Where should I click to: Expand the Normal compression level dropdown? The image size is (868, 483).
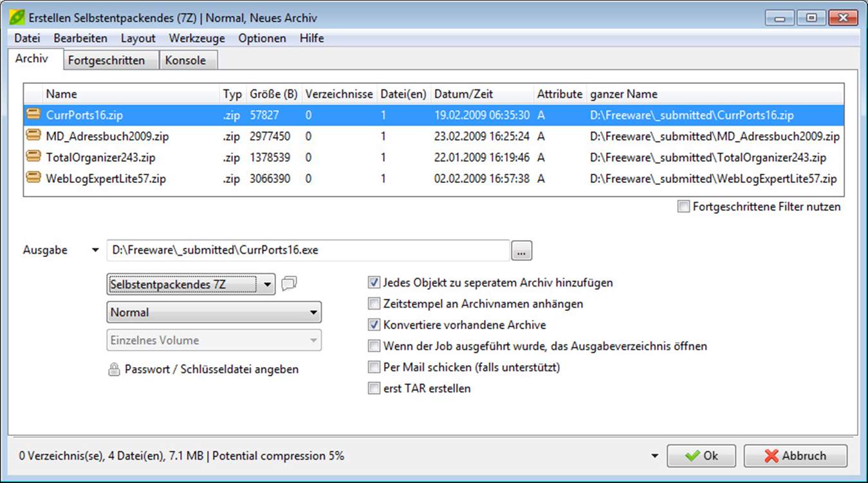coord(214,312)
